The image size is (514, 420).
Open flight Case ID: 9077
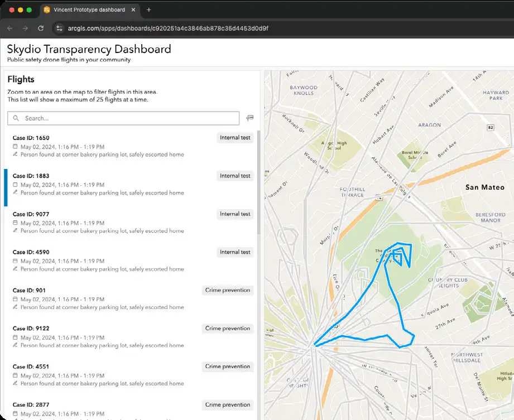[131, 223]
